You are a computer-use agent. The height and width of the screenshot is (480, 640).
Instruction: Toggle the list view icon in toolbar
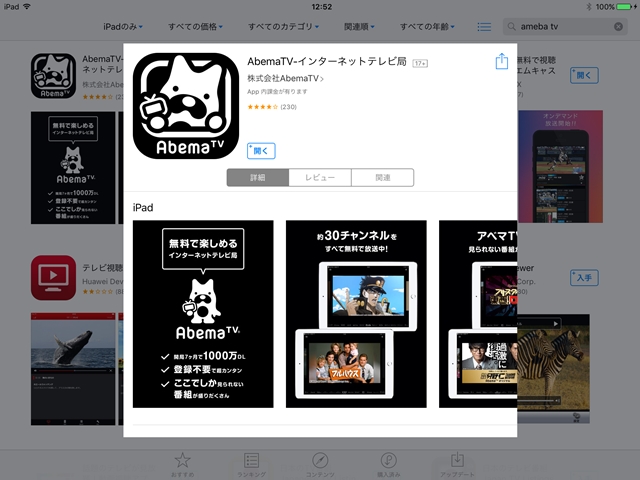(x=484, y=27)
